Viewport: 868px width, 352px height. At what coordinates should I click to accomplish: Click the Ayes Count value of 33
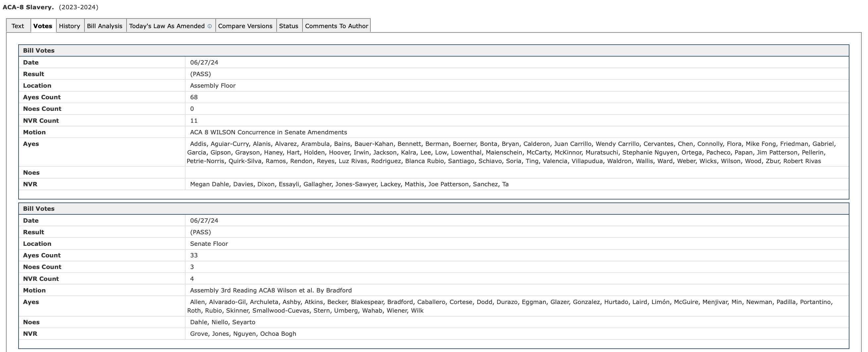pos(194,255)
